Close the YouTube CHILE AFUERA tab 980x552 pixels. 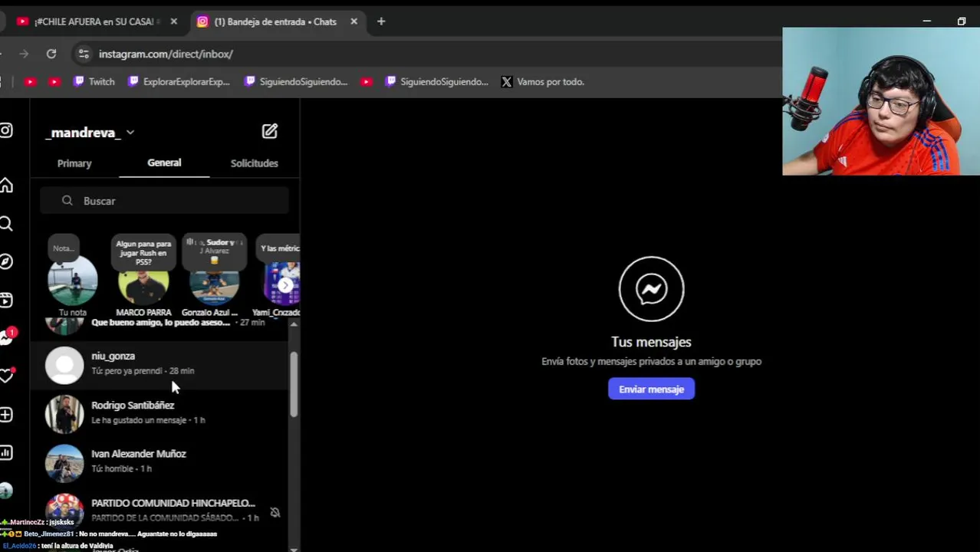(173, 21)
